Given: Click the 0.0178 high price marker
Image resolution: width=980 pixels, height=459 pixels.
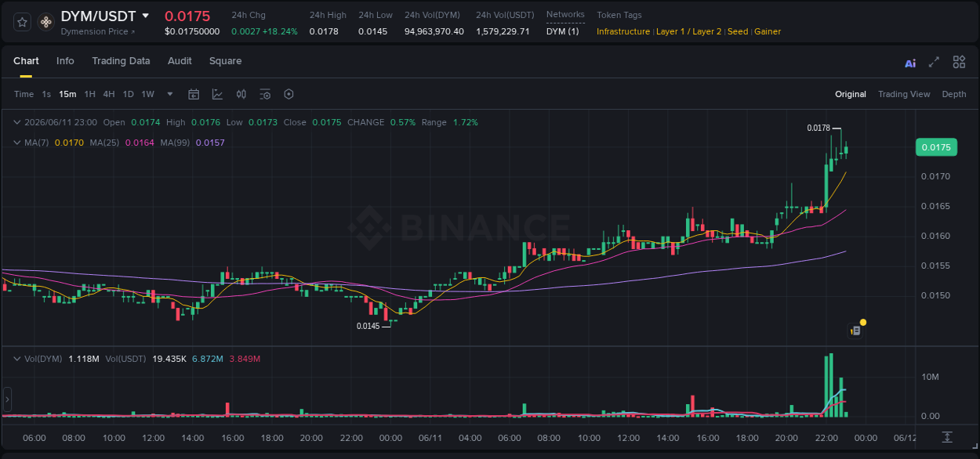Looking at the screenshot, I should 818,128.
